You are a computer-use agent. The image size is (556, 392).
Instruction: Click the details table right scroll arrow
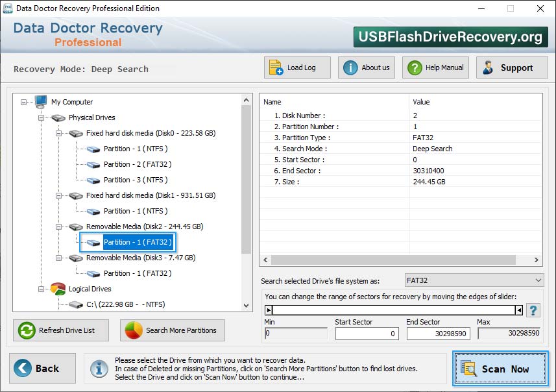point(536,260)
